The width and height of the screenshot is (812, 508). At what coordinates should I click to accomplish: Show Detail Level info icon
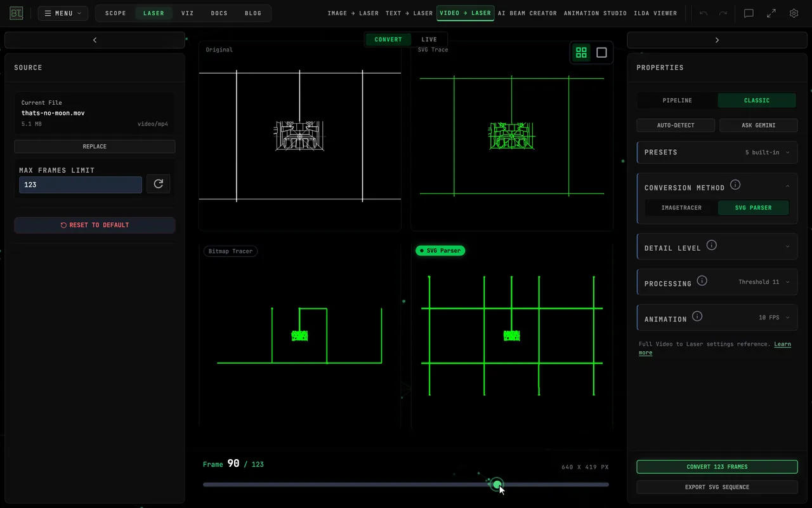(x=712, y=245)
